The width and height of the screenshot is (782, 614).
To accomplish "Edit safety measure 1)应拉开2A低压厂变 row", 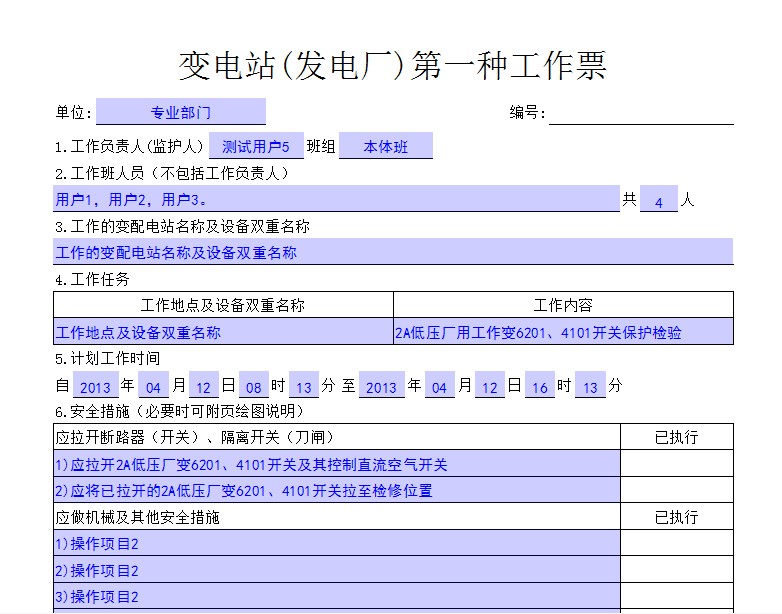I will 336,463.
